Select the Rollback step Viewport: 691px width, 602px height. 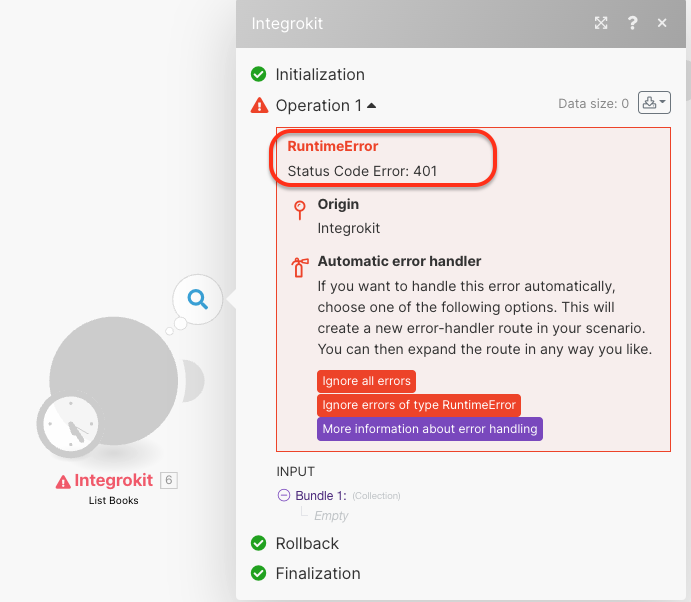[307, 543]
